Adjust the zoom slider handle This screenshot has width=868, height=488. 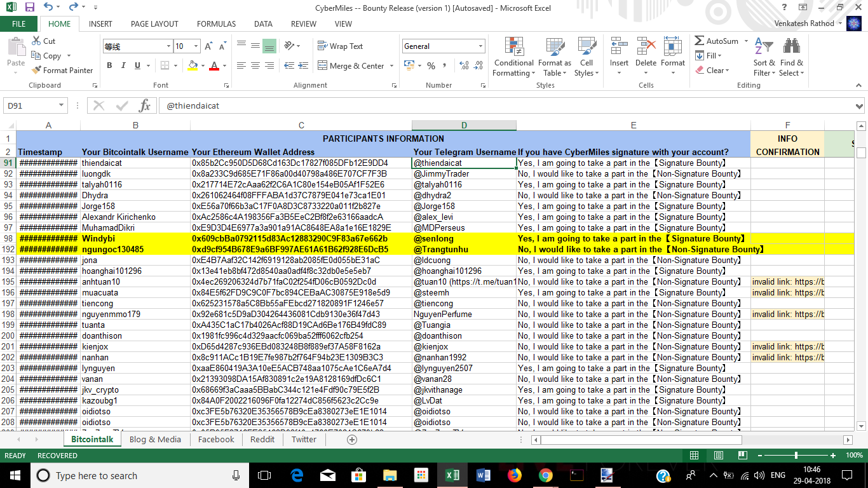pyautogui.click(x=796, y=456)
